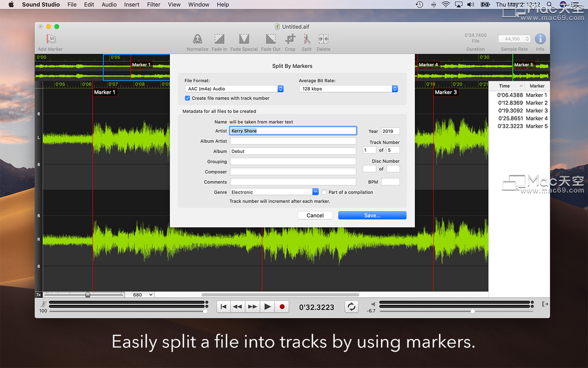This screenshot has width=588, height=368.
Task: Open the Insert menu
Action: tap(132, 5)
